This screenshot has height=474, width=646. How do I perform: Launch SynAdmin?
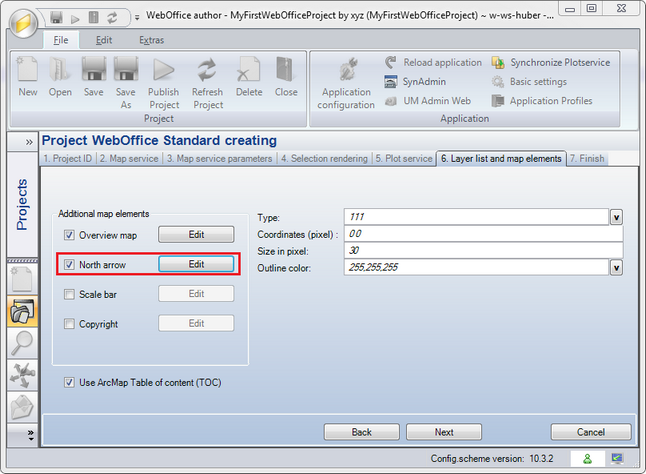click(415, 82)
